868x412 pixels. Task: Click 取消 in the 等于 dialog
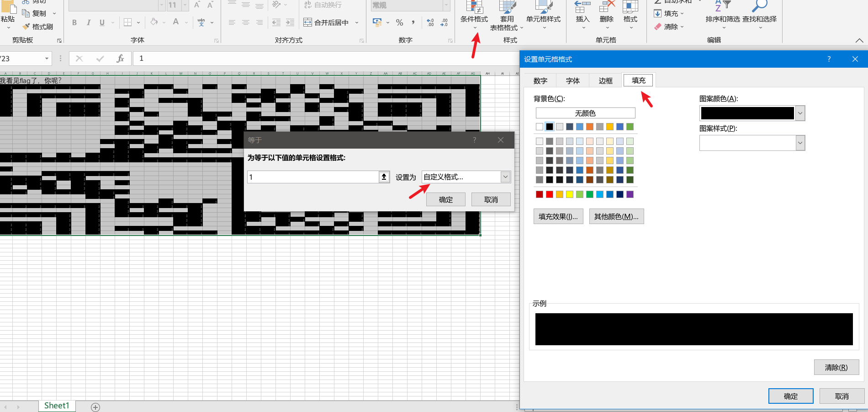491,200
